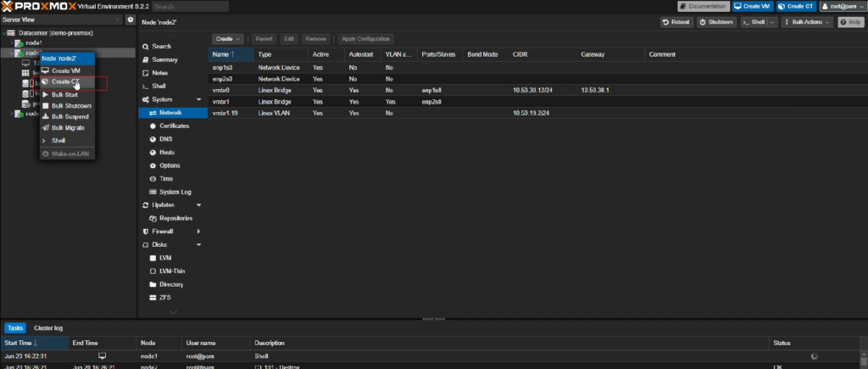Open the Bulk Actions dropdown
The width and height of the screenshot is (868, 369).
click(x=807, y=22)
